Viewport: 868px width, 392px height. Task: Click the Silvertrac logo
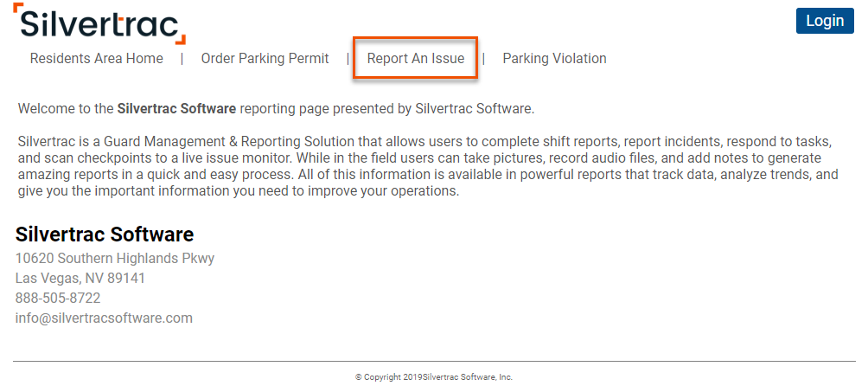tap(99, 24)
